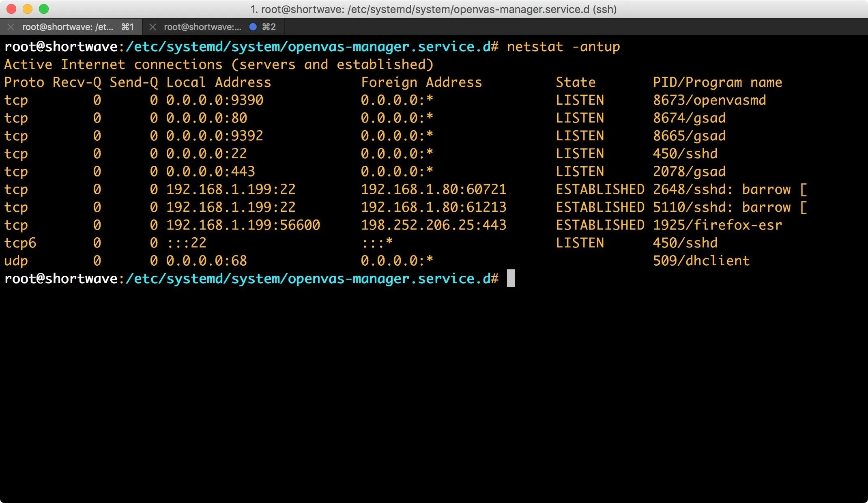Click the window title text in the title bar
The image size is (868, 503).
click(433, 9)
